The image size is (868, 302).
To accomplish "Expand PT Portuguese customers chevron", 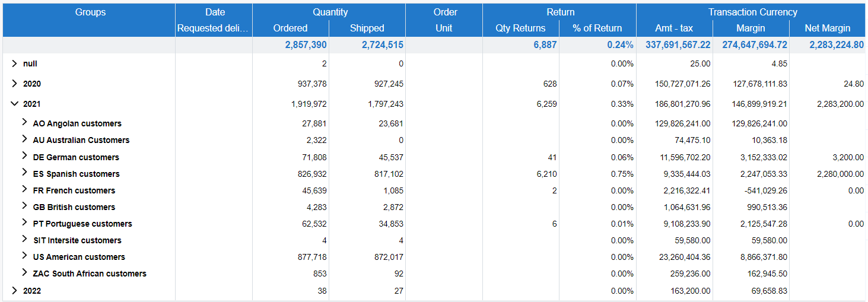I will (x=24, y=223).
